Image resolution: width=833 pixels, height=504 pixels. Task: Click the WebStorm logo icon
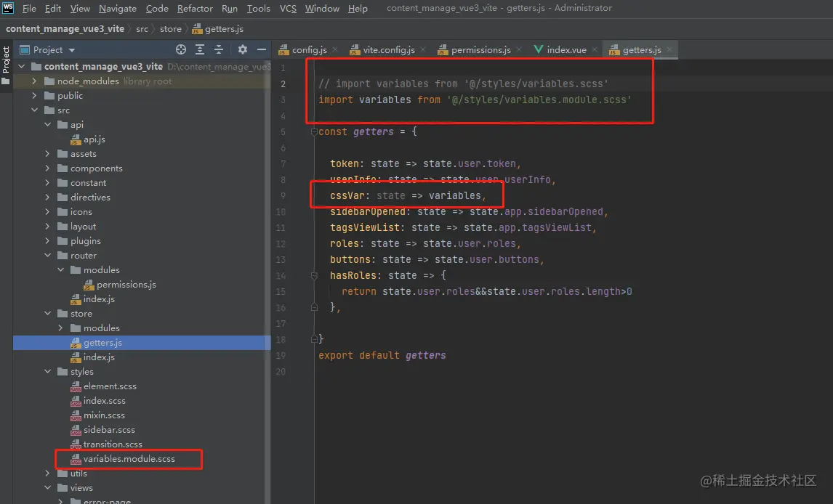(8, 8)
